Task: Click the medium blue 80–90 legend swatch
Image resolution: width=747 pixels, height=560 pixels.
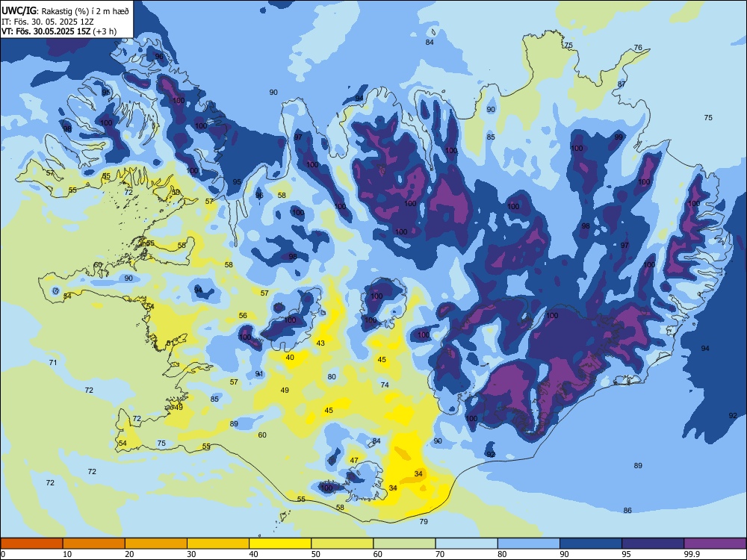Action: point(529,544)
